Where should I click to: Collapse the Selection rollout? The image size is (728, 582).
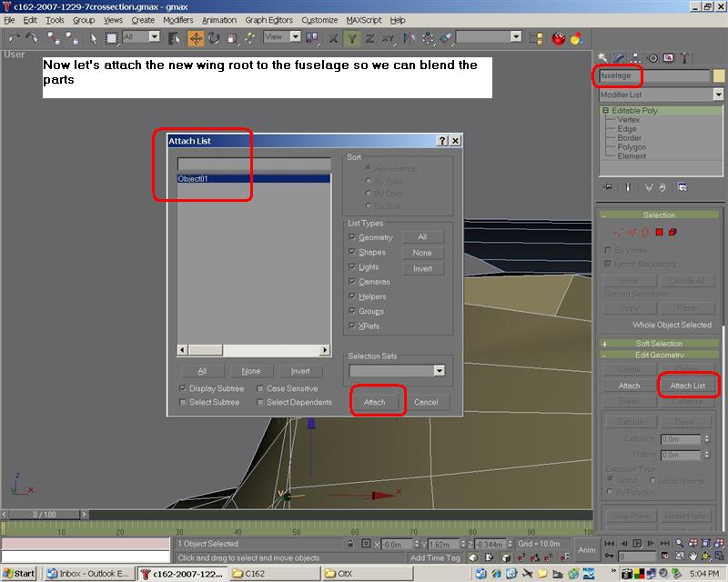click(x=659, y=216)
